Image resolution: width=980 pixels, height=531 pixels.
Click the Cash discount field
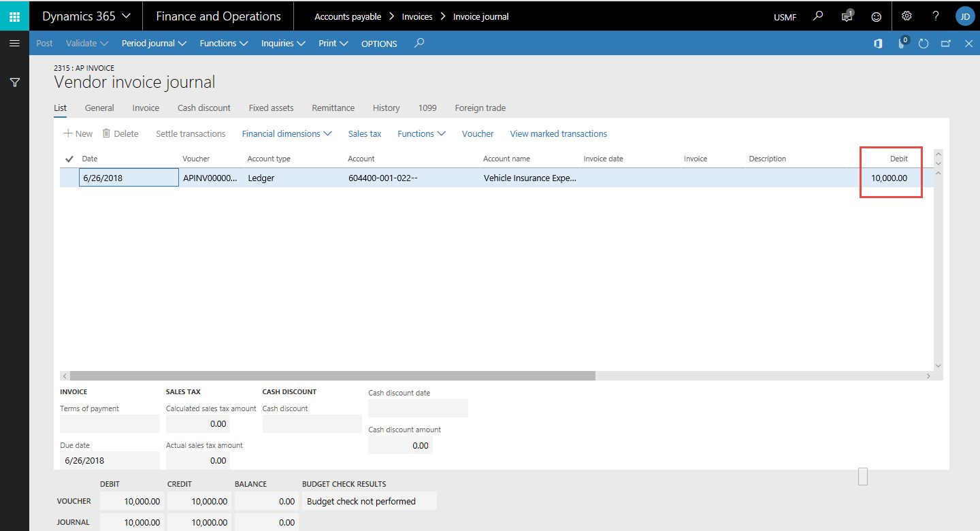pos(312,423)
